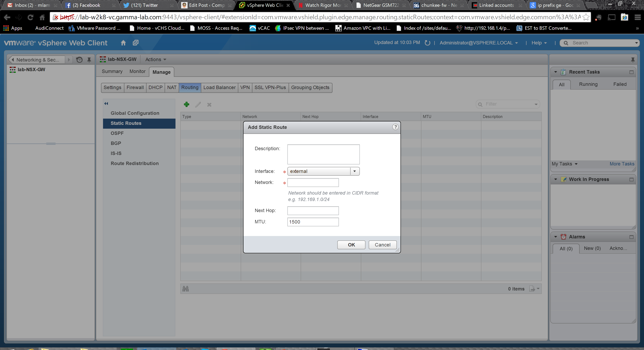644x350 pixels.
Task: Click the green add static route plus icon
Action: (187, 104)
